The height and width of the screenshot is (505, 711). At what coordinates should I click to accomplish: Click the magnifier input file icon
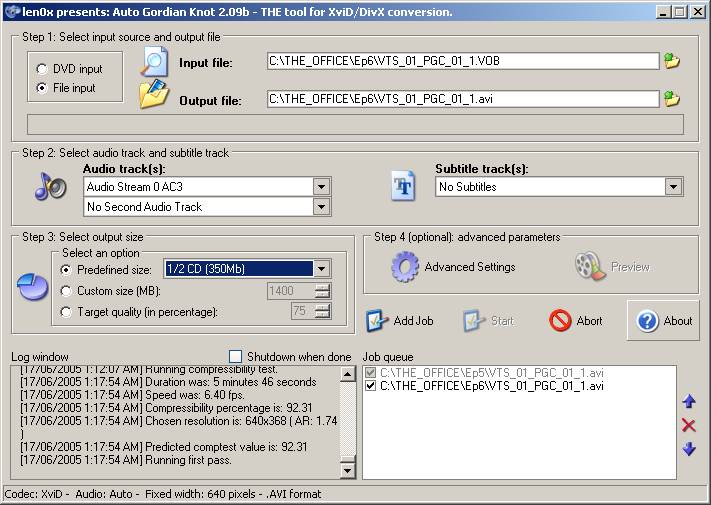154,62
